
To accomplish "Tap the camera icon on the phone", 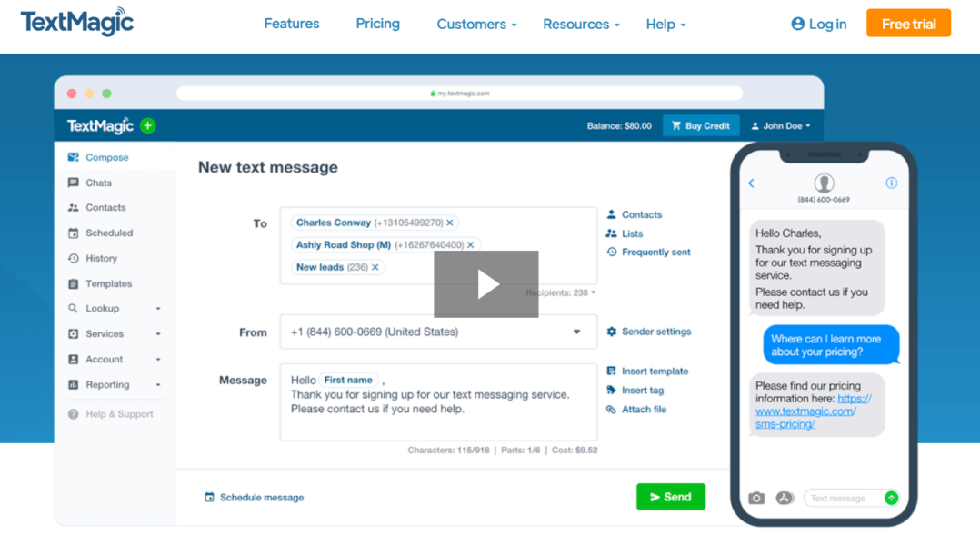I will pos(756,498).
